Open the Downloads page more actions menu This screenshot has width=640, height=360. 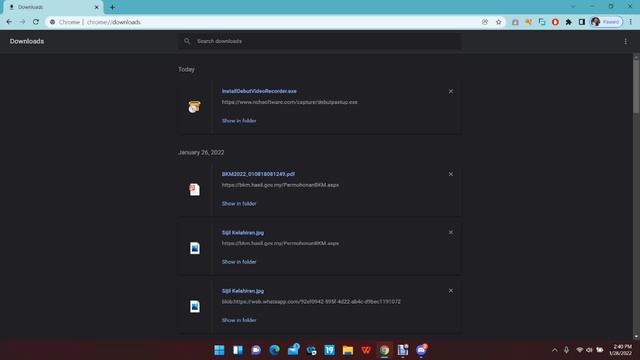[625, 41]
